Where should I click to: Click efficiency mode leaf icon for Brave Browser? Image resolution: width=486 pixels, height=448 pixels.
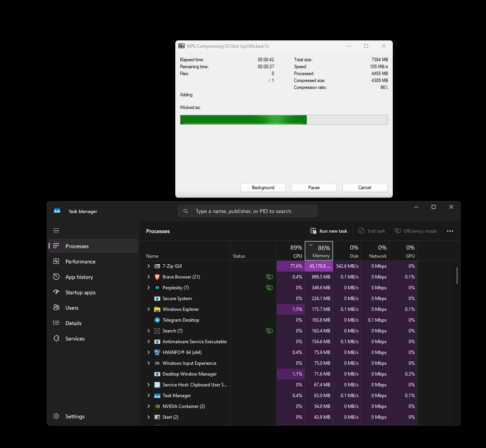tap(269, 277)
